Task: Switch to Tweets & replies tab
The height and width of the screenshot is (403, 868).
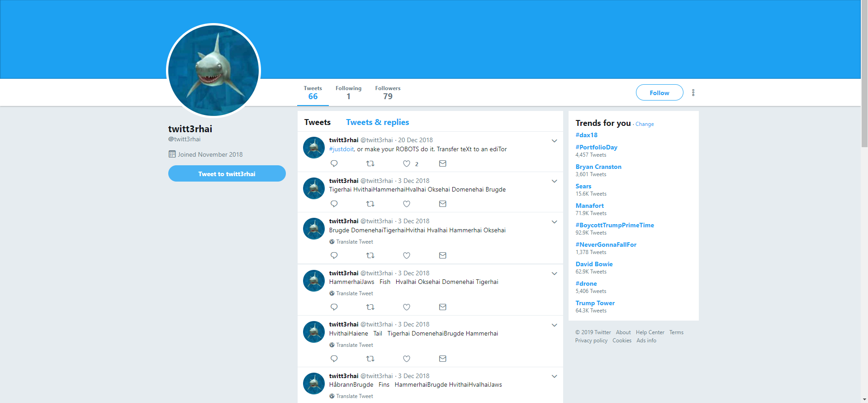Action: point(377,122)
